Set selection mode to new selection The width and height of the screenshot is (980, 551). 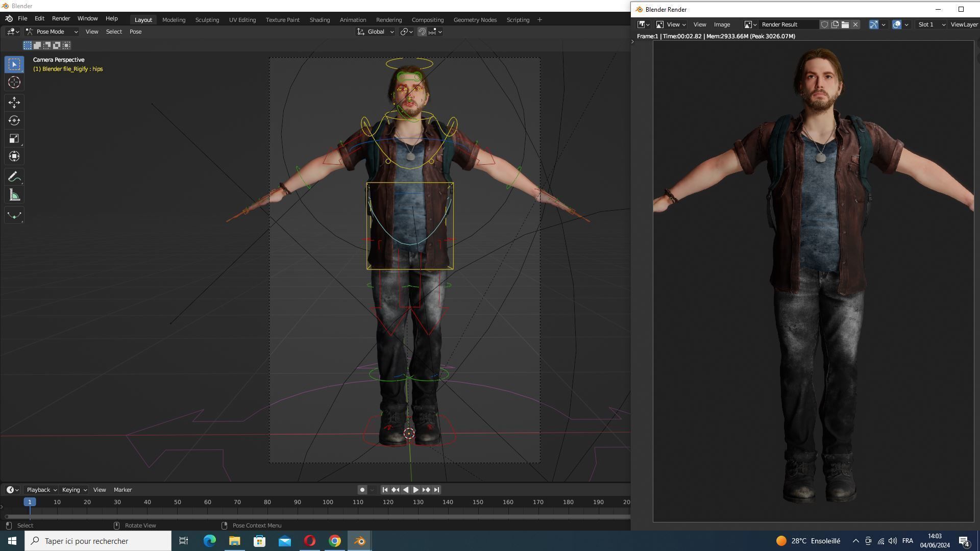coord(28,45)
